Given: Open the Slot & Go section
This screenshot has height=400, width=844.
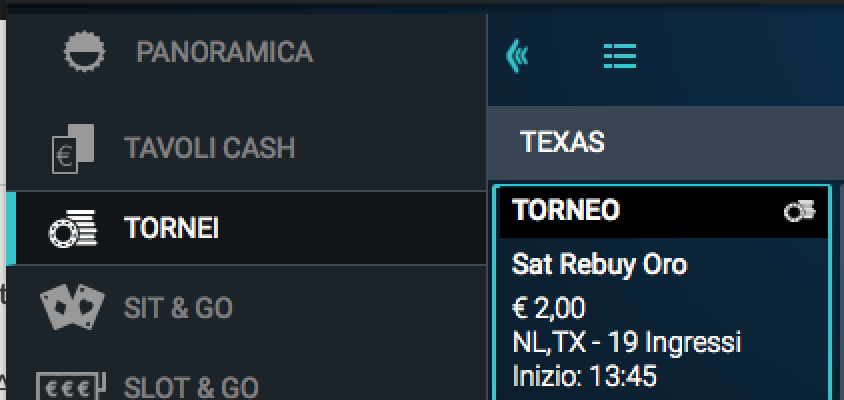Looking at the screenshot, I should [191, 388].
